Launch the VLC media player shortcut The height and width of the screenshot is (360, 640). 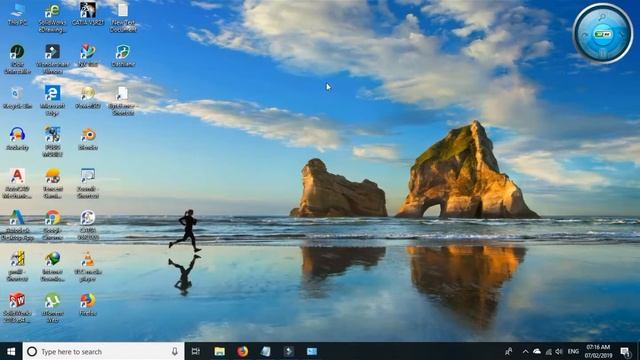(88, 267)
